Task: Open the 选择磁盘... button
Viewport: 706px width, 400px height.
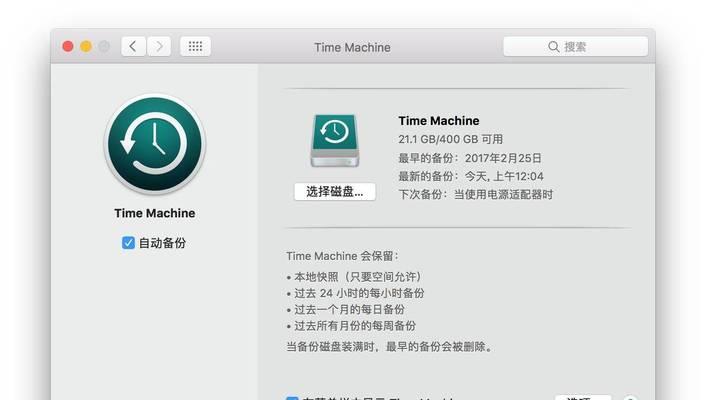Action: coord(335,192)
